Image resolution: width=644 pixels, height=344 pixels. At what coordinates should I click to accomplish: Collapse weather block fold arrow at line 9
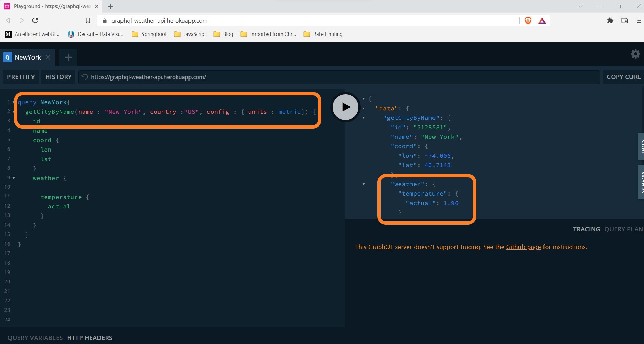pyautogui.click(x=14, y=178)
